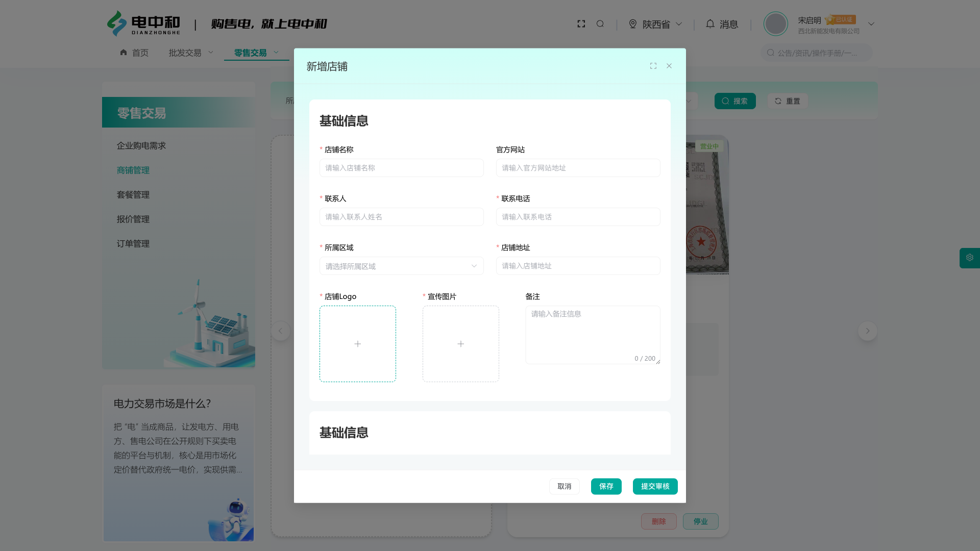
Task: Select 订单管理 in the sidebar
Action: pos(133,244)
